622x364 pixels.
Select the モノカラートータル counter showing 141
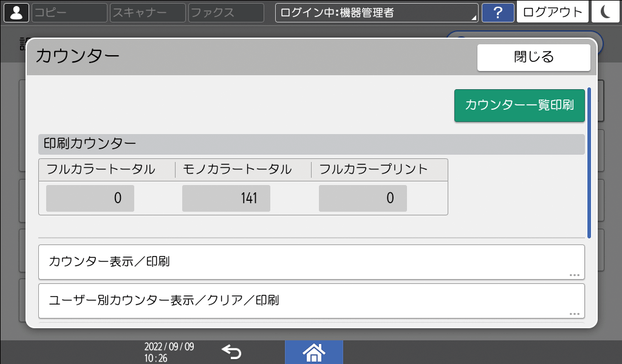coord(226,198)
